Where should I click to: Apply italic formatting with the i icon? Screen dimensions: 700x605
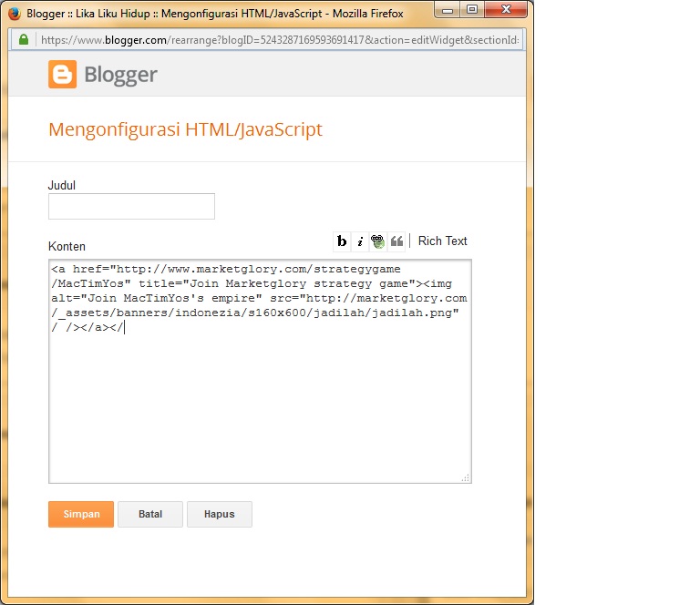(x=360, y=241)
